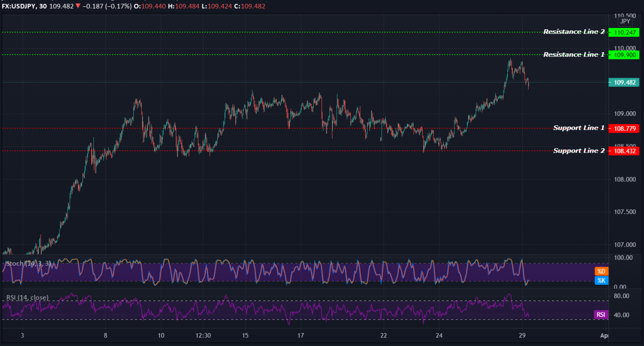The image size is (644, 346).
Task: Select the Resistance Line 1 text label
Action: 574,54
